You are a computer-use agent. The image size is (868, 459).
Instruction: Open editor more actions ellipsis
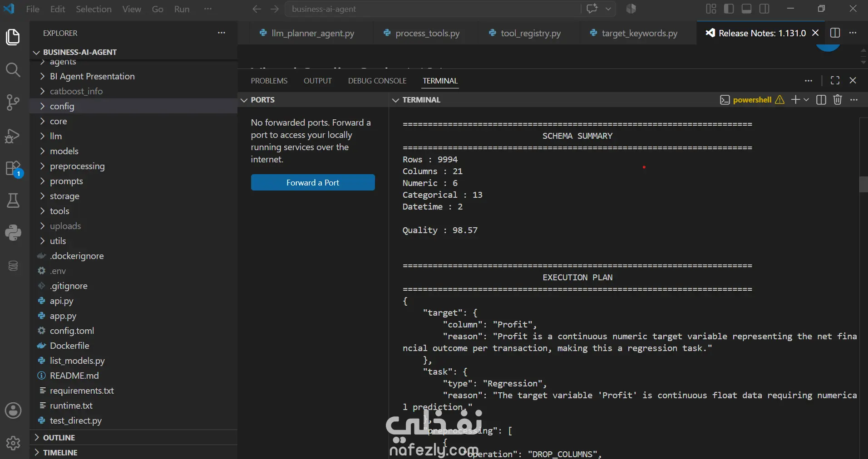(x=853, y=33)
